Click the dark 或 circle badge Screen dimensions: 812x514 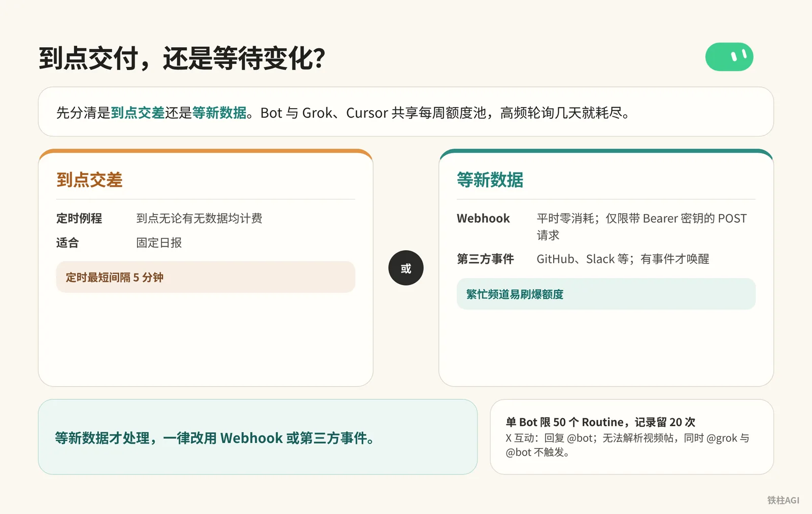(406, 268)
